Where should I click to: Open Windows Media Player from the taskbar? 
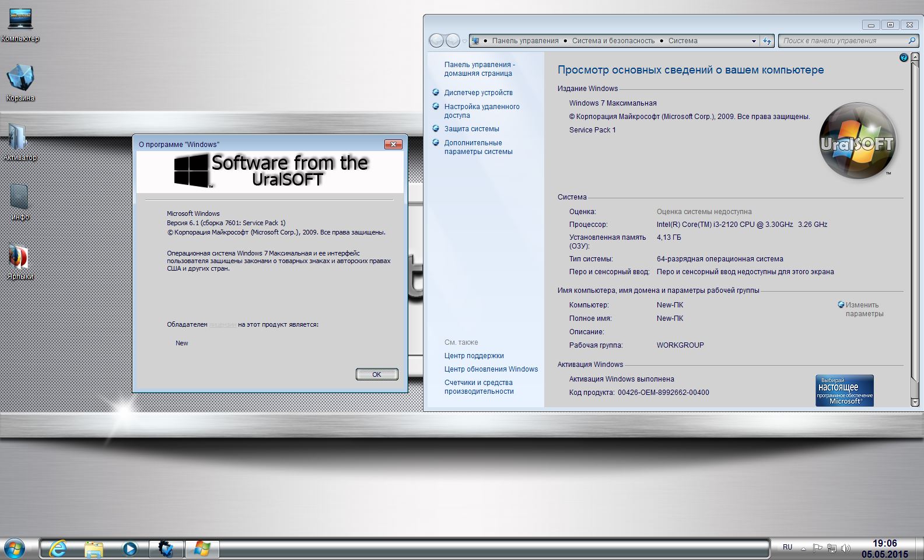[129, 548]
